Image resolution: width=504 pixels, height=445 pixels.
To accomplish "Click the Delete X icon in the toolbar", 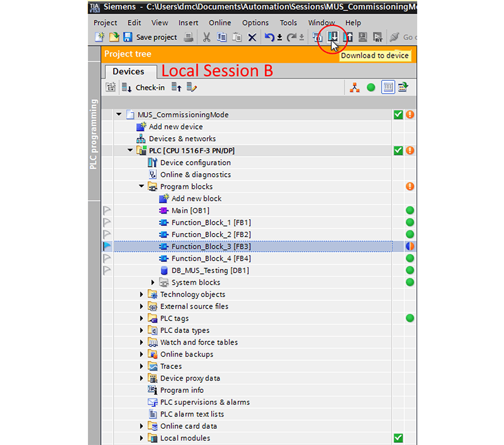I will (x=253, y=38).
